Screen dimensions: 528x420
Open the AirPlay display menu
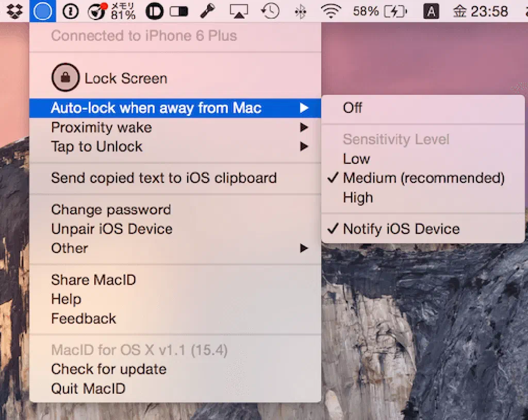[x=239, y=11]
